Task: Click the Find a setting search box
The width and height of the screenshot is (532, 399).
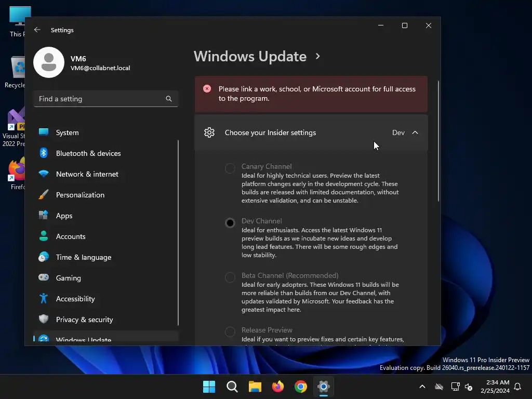Action: pos(105,99)
